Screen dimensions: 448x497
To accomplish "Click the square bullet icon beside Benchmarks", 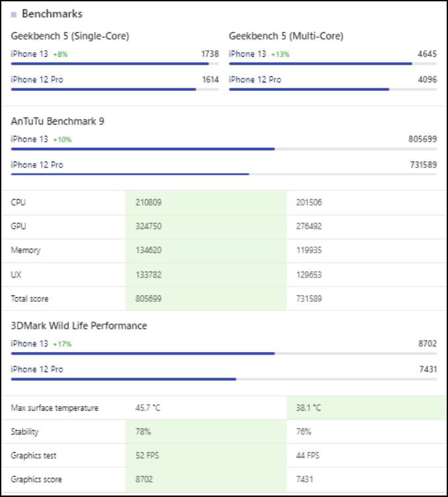I will [14, 15].
